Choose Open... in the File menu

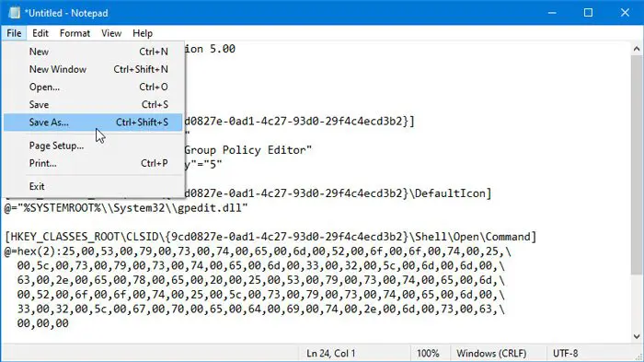93,87
